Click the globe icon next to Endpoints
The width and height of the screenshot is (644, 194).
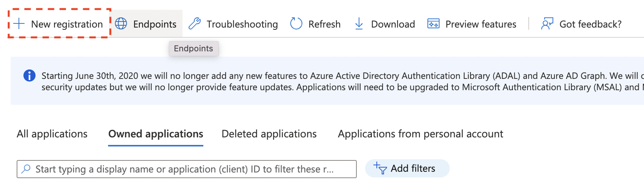point(121,24)
